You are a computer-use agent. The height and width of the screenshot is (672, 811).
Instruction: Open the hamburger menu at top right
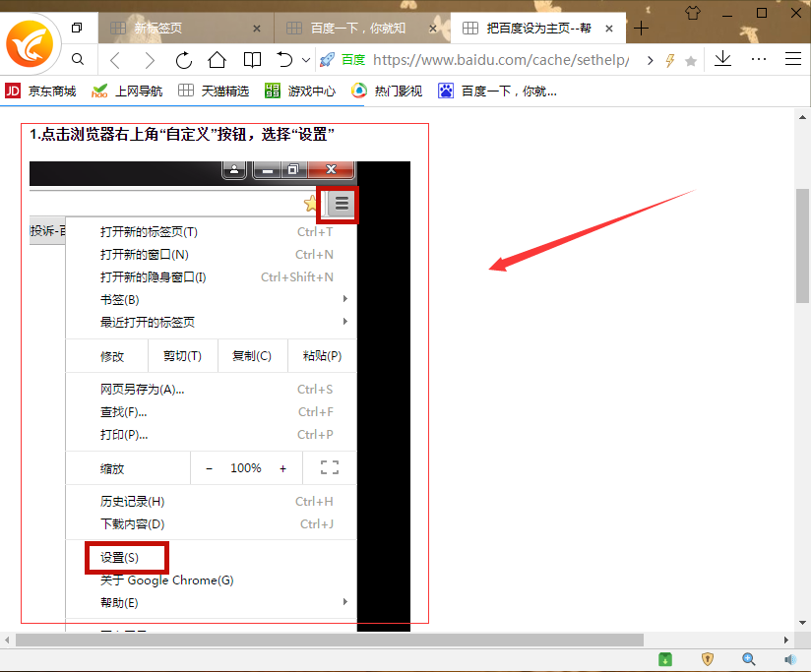click(x=792, y=60)
